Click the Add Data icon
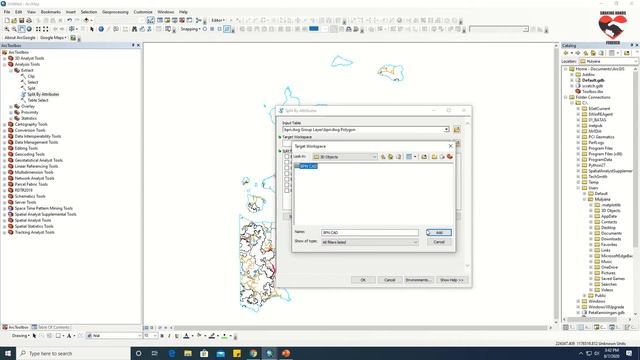The height and width of the screenshot is (360, 640). pyautogui.click(x=87, y=20)
